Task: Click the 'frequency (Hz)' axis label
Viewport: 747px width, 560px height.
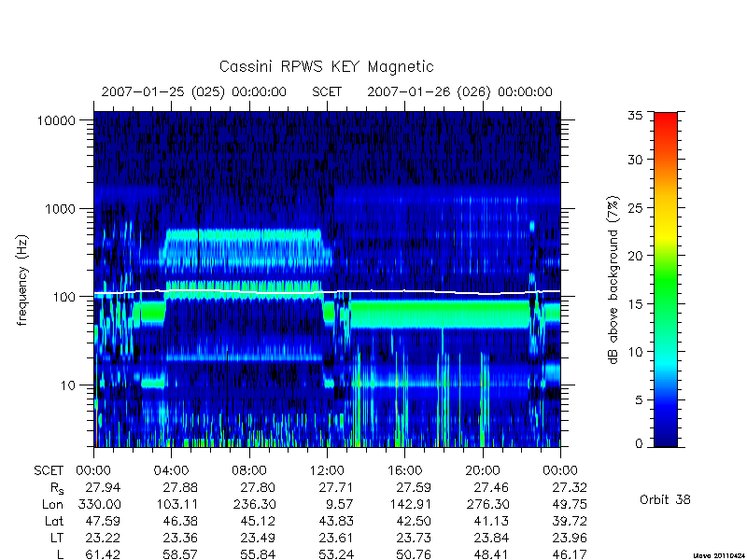Action: point(21,280)
